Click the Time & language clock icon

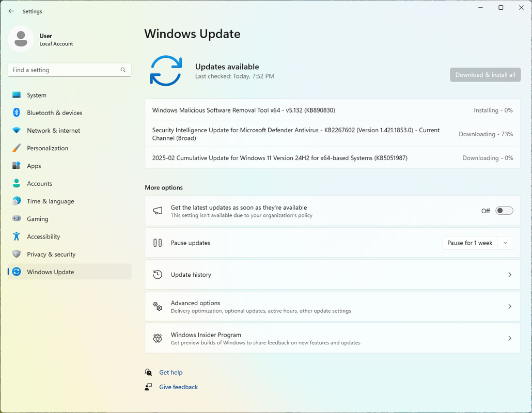point(17,201)
